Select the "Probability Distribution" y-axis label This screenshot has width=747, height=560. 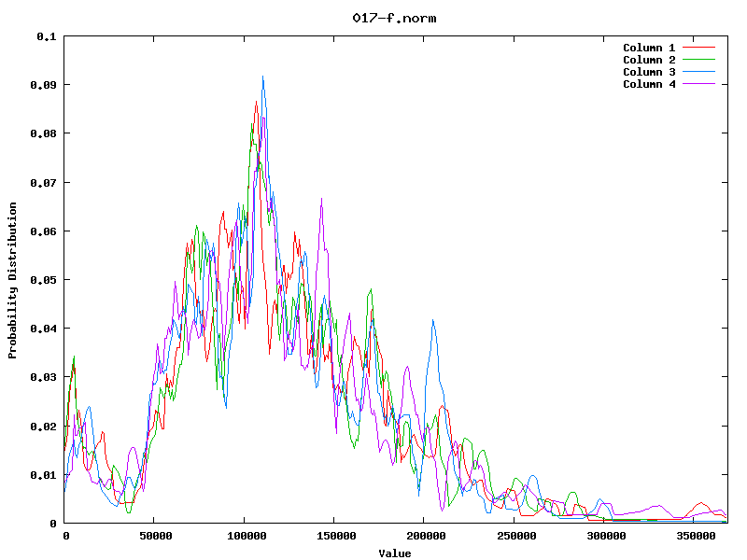(12, 280)
